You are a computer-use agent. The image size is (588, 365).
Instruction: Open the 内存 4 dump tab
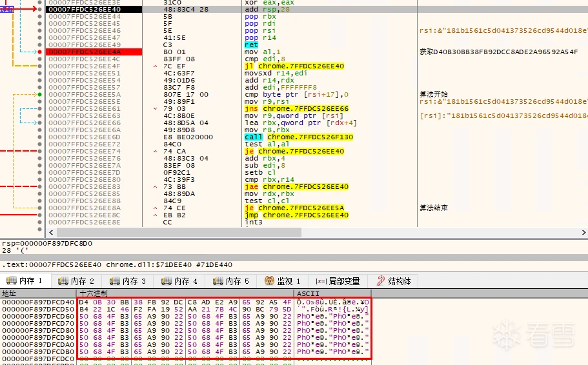point(179,281)
